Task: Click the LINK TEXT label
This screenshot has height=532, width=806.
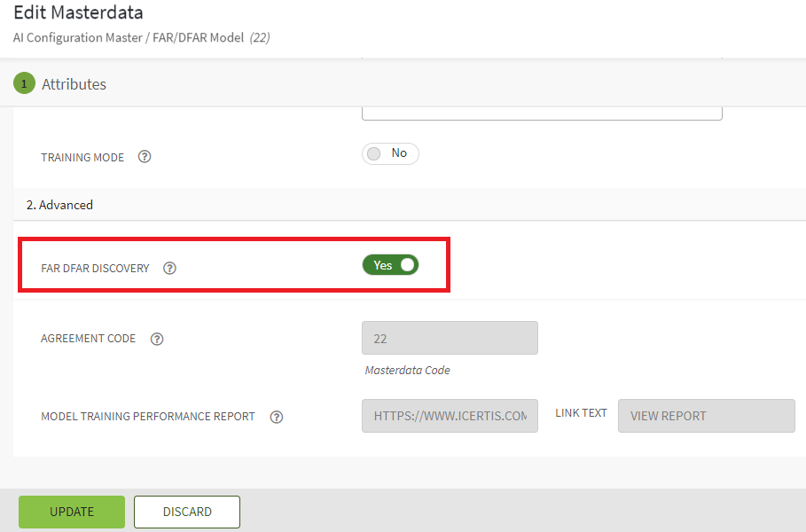Action: point(581,413)
